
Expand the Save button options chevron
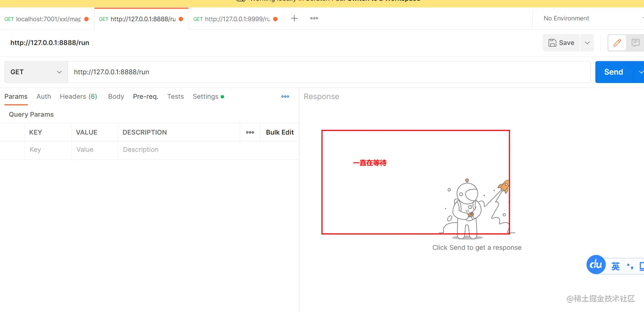coord(587,43)
